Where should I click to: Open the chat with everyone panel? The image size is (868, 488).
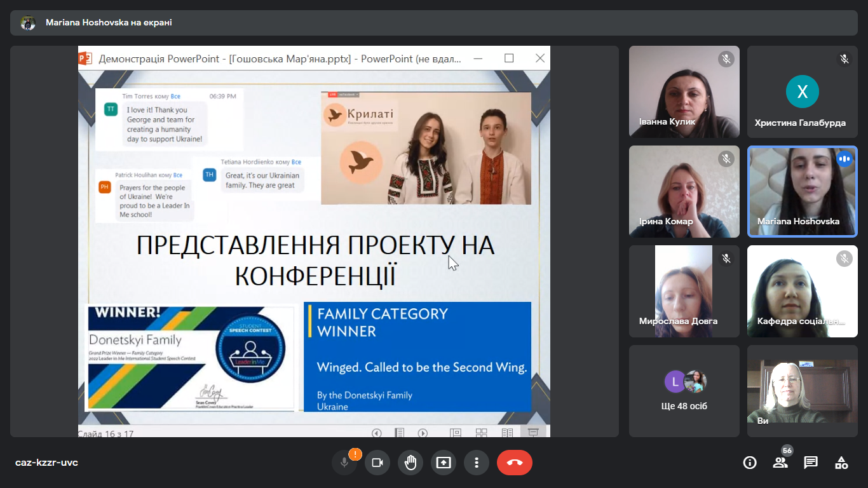click(x=811, y=463)
